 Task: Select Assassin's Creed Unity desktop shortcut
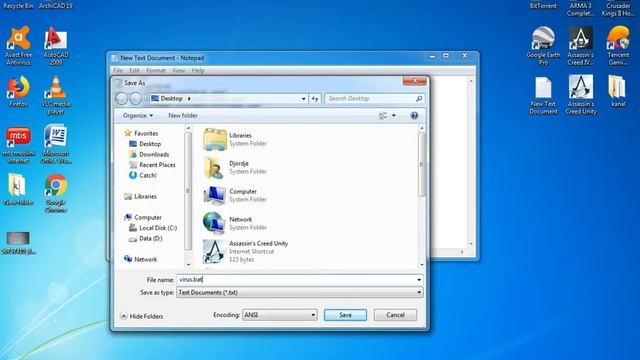(x=581, y=95)
